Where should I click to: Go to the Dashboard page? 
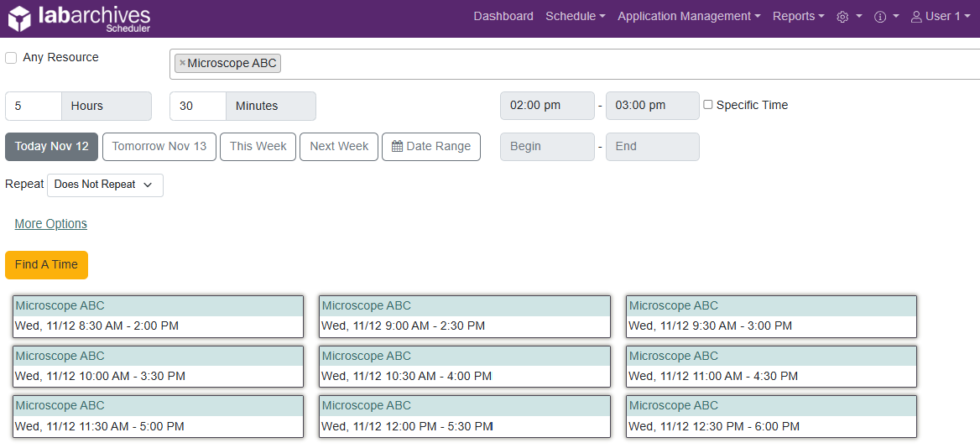503,17
